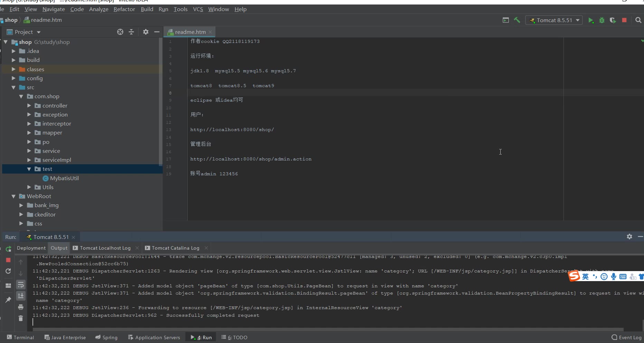The height and width of the screenshot is (343, 644).
Task: Click the Build hammer icon
Action: [517, 20]
